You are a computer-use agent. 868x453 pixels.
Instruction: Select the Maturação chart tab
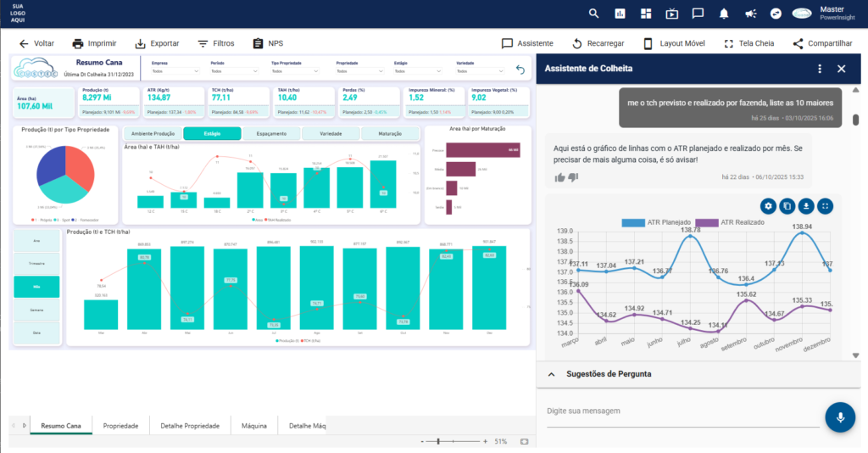(390, 134)
